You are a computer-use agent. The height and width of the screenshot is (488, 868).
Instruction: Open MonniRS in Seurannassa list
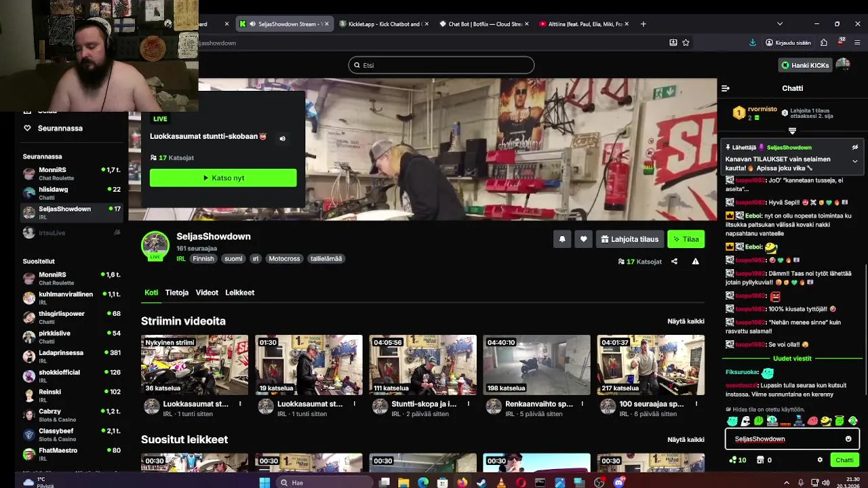point(71,174)
